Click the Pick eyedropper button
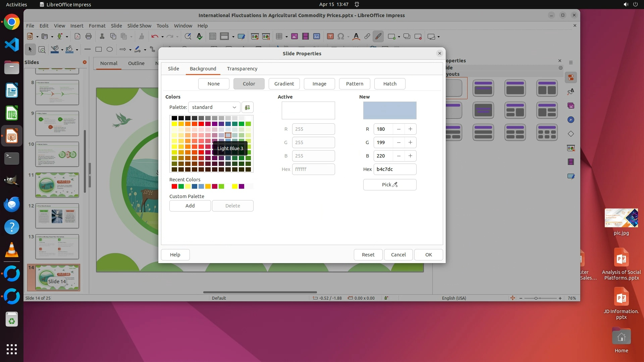644x362 pixels. coord(389,185)
